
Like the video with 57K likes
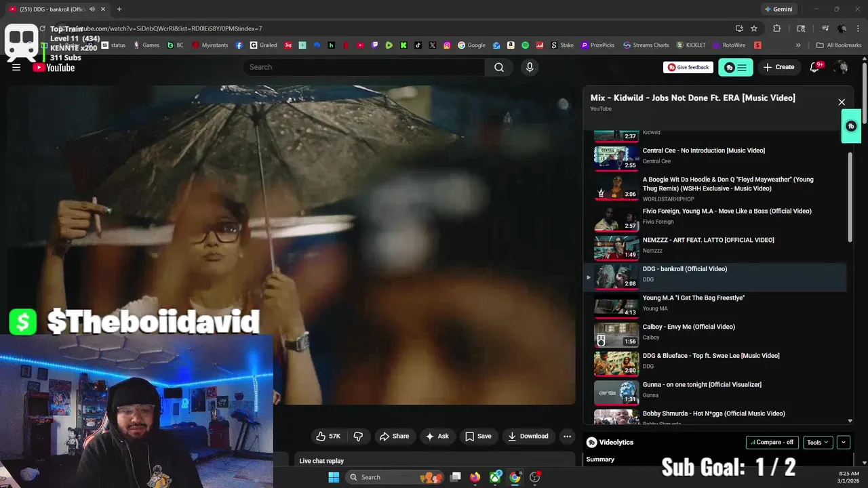coord(328,436)
